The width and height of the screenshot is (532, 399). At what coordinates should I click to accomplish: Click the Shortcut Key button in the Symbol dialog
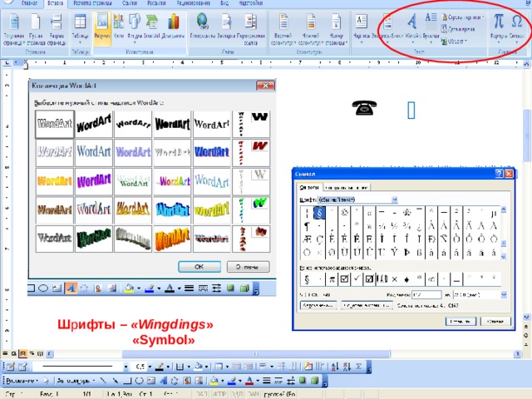tap(367, 305)
